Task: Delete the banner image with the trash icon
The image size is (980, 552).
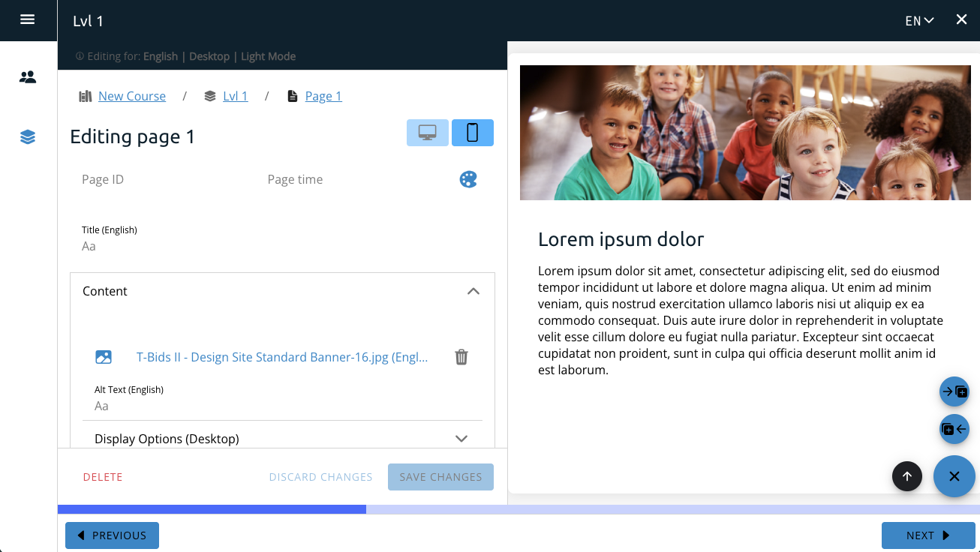Action: pyautogui.click(x=461, y=357)
